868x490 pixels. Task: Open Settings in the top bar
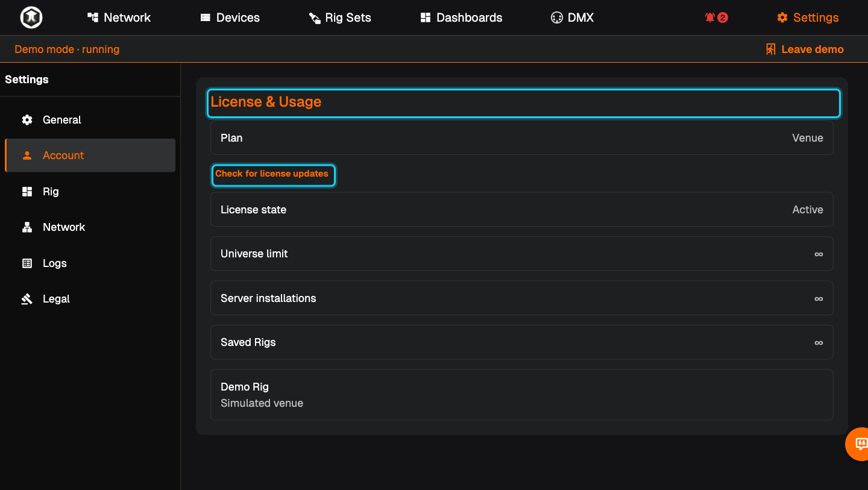coord(808,17)
